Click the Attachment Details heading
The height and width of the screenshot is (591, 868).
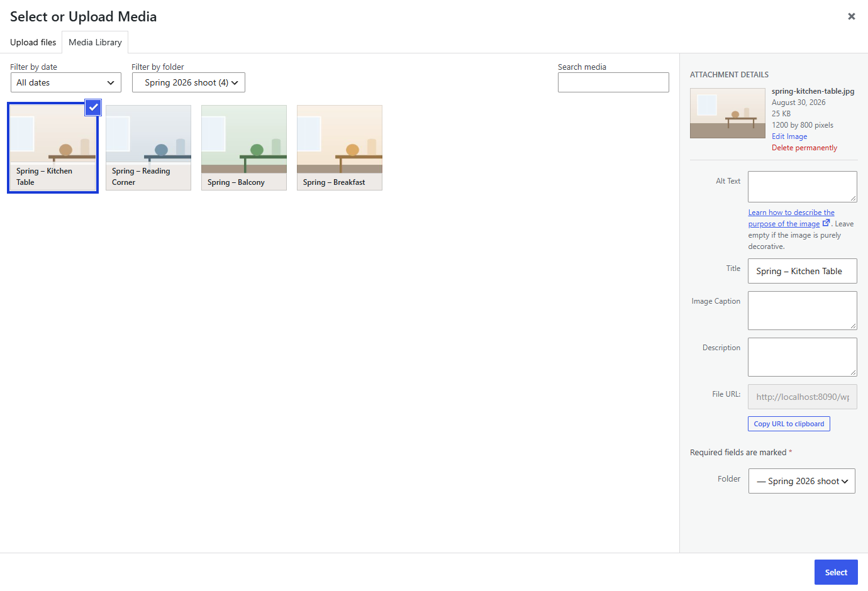[x=729, y=74]
